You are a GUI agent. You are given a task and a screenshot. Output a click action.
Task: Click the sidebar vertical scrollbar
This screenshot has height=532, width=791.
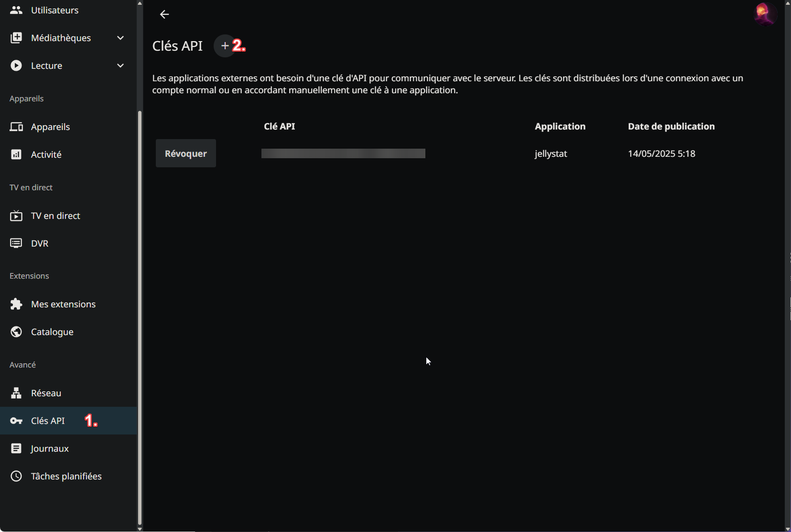point(140,315)
